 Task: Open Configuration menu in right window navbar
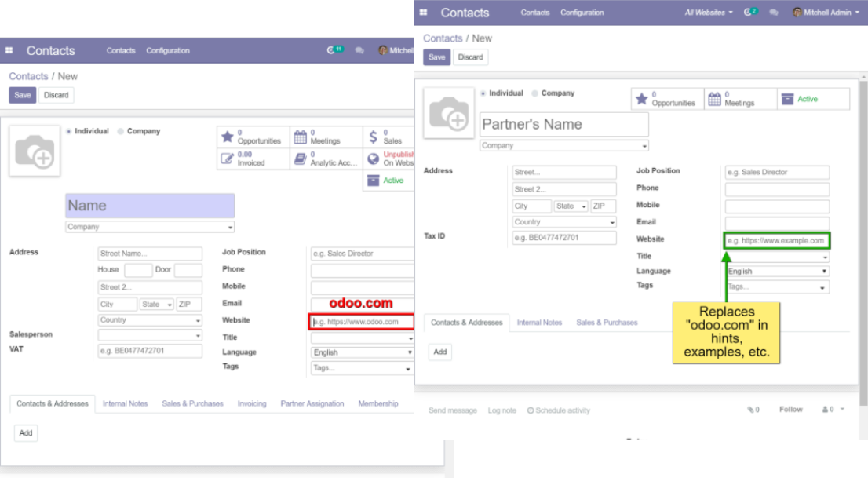(582, 13)
